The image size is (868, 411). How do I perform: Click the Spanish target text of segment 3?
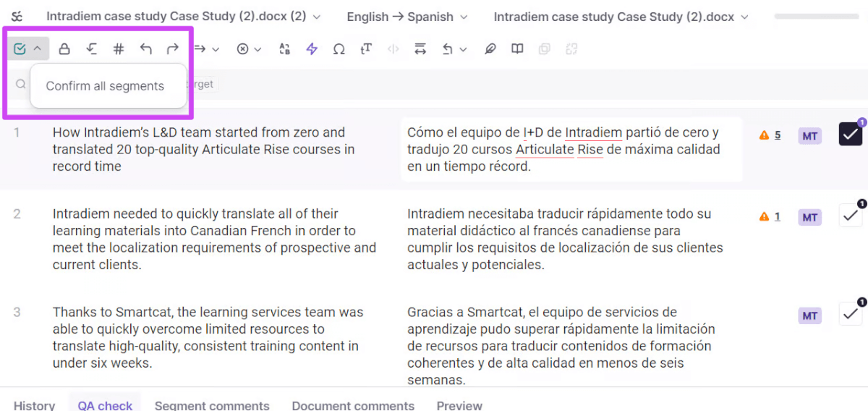(x=561, y=346)
